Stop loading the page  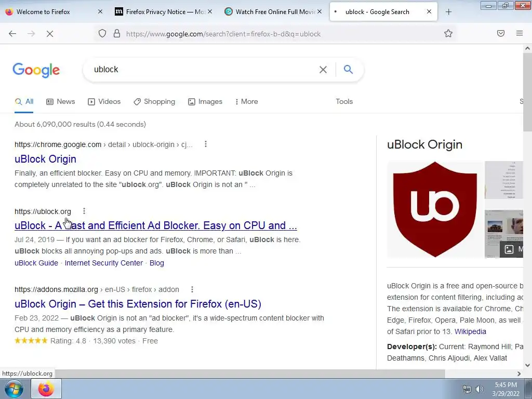50,34
